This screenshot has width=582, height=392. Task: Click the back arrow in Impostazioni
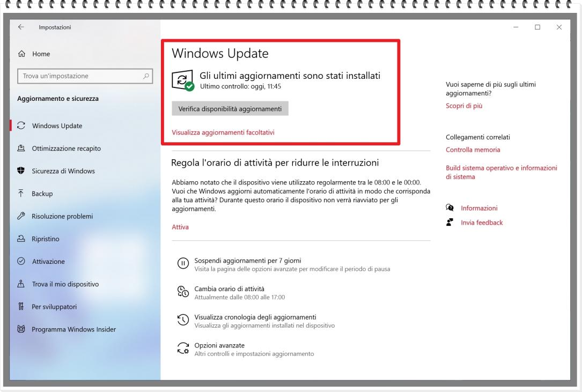coord(21,27)
